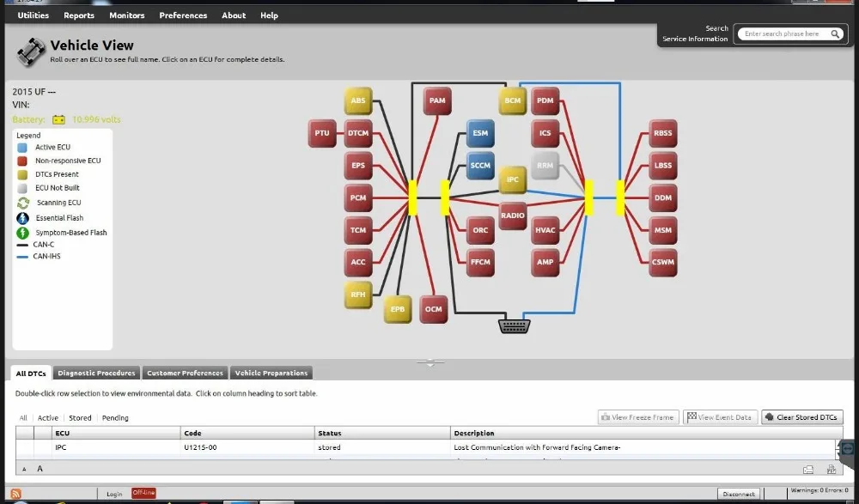Viewport: 859px width, 504px height.
Task: Click the greyed RRM ECU node
Action: 545,166
